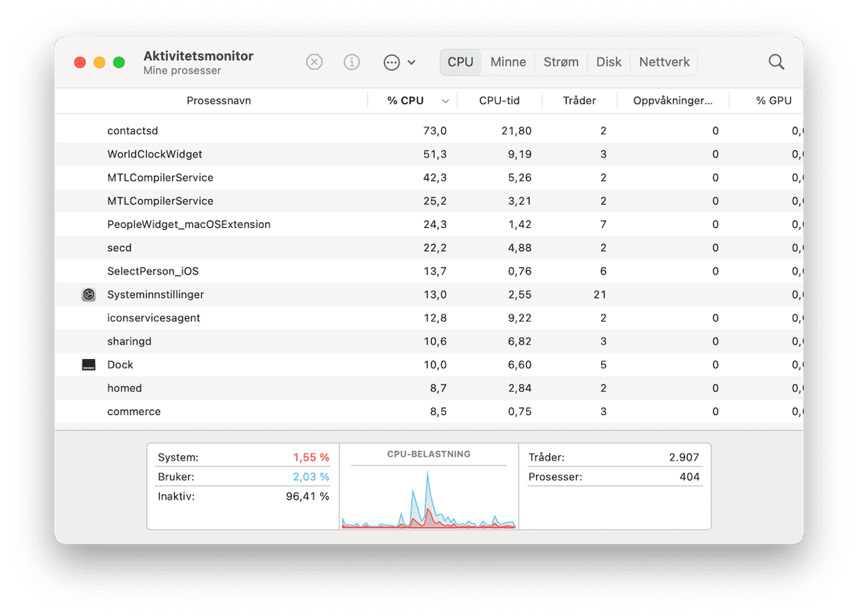Open process info (i) toolbar icon

click(x=351, y=62)
